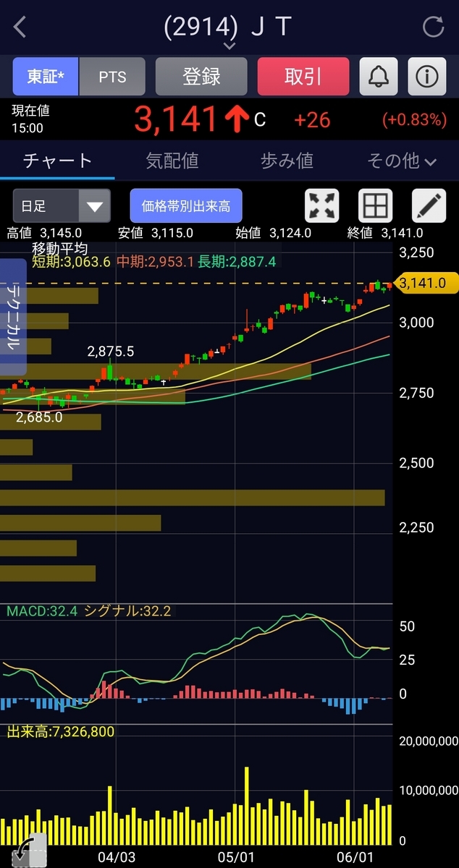Expand chart to fullscreen
Viewport: 459px width, 868px height.
(323, 206)
